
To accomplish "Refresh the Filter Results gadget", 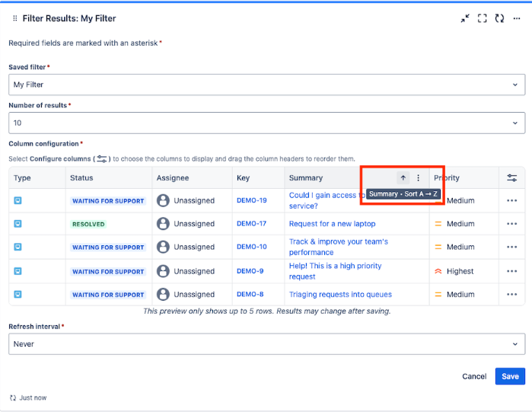I will point(499,18).
